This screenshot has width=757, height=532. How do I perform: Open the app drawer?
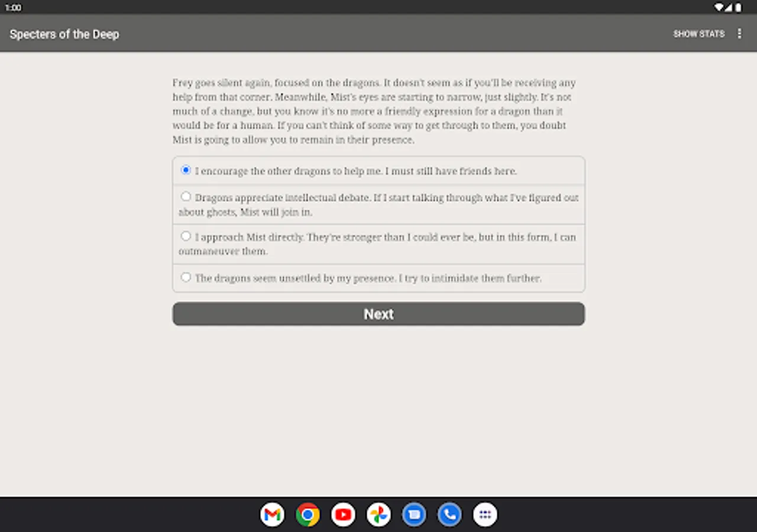[485, 514]
